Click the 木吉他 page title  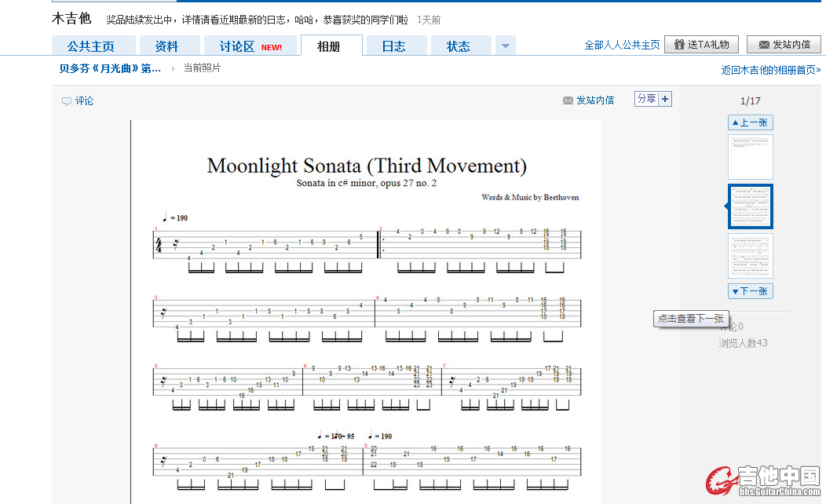pyautogui.click(x=71, y=19)
